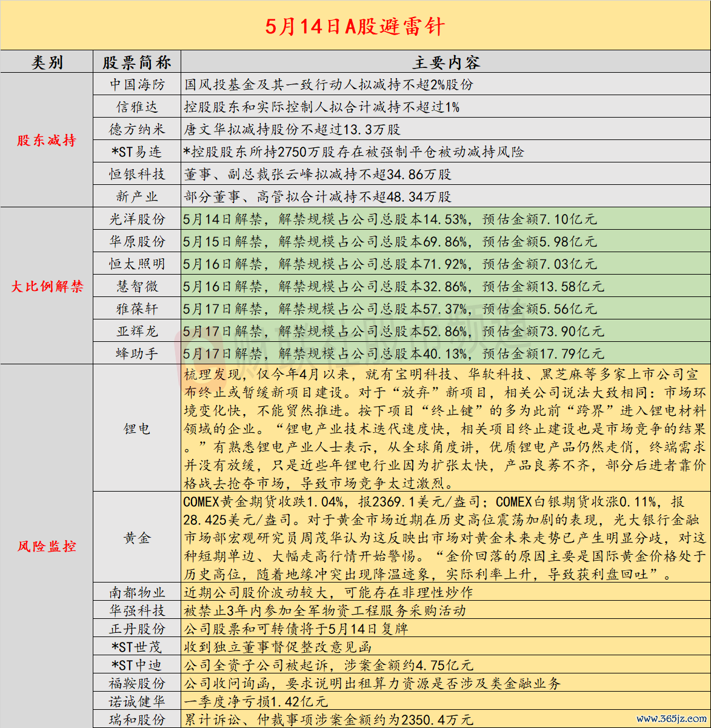Select stock name 恒太照明
This screenshot has width=711, height=728.
[137, 264]
